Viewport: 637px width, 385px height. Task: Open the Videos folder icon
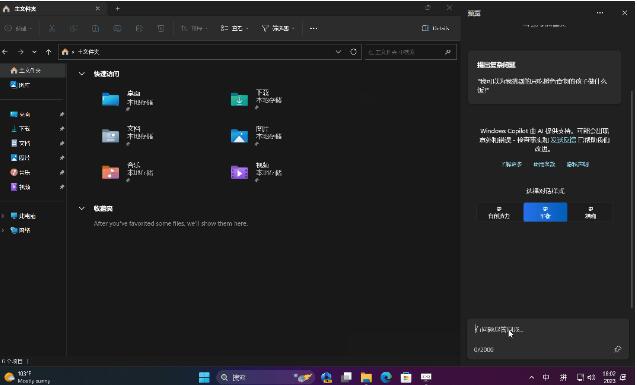(x=239, y=172)
